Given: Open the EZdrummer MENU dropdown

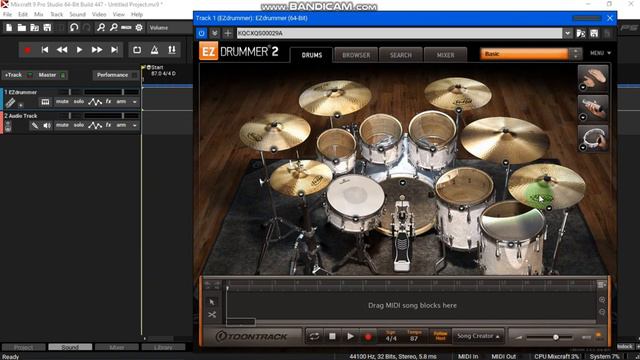Looking at the screenshot, I should coord(600,53).
